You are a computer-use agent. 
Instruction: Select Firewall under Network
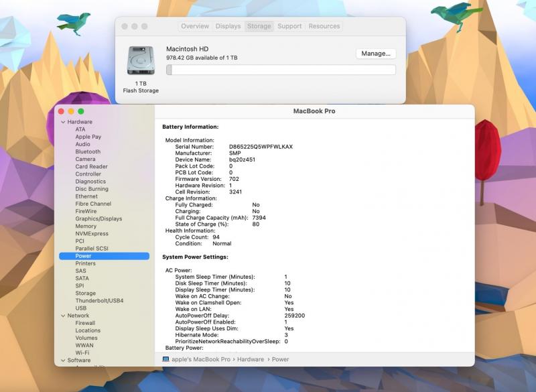tap(85, 323)
